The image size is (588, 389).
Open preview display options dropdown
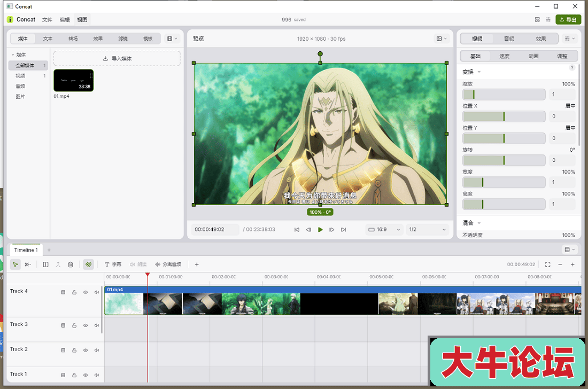(442, 38)
